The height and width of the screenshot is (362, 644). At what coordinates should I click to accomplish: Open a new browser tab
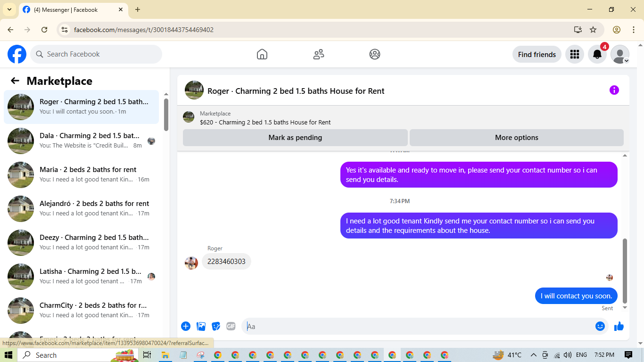138,9
